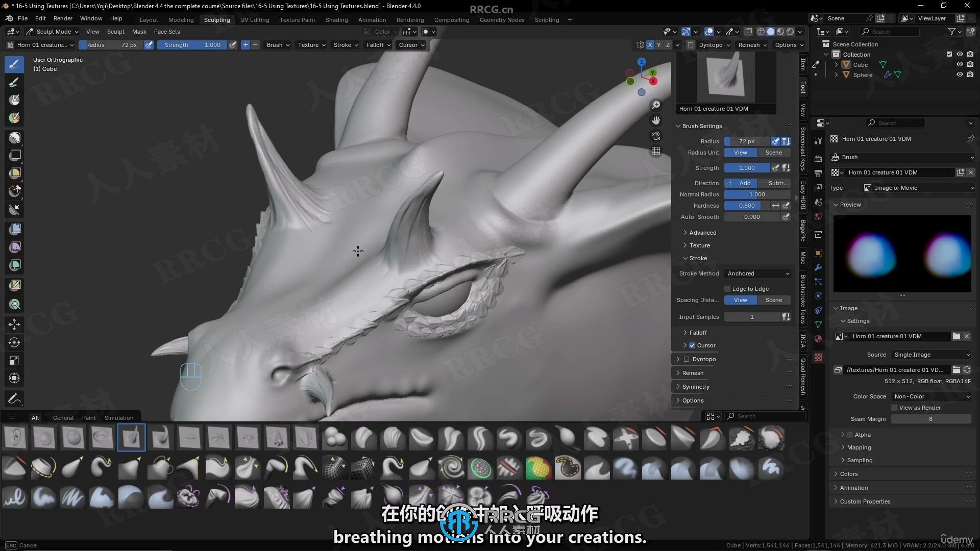980x551 pixels.
Task: Open the Tool properties tab icon
Action: pyautogui.click(x=818, y=141)
